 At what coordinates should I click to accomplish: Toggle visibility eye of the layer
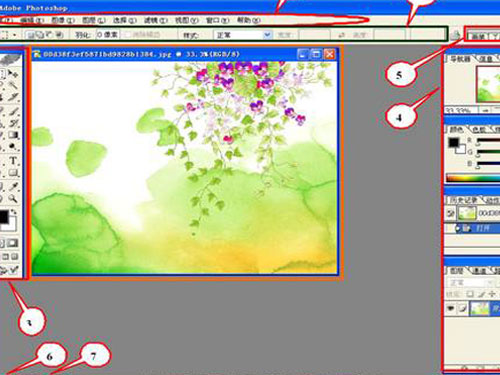click(451, 308)
